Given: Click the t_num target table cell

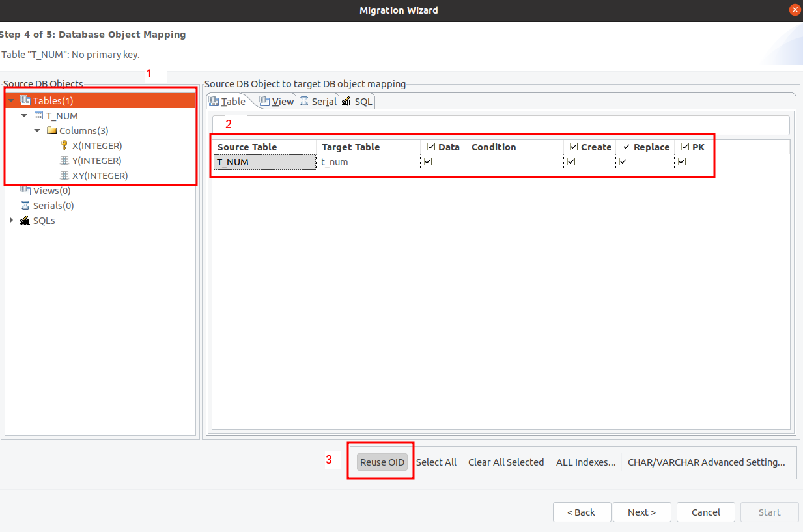Looking at the screenshot, I should (x=367, y=162).
